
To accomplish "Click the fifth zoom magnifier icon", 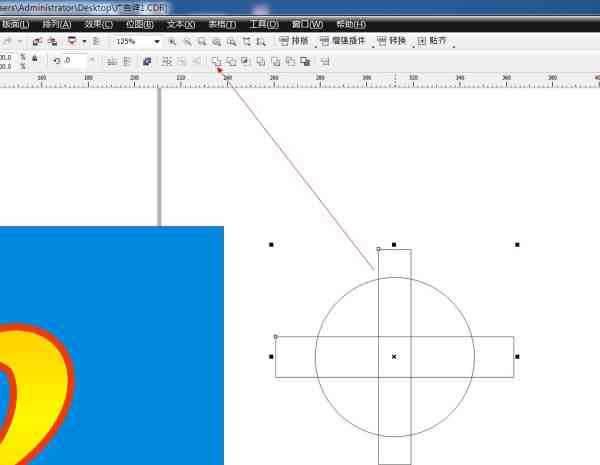I will (x=232, y=42).
